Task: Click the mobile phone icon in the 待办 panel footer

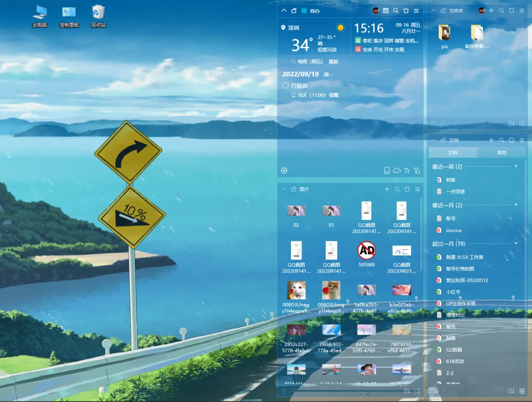Action: 387,171
